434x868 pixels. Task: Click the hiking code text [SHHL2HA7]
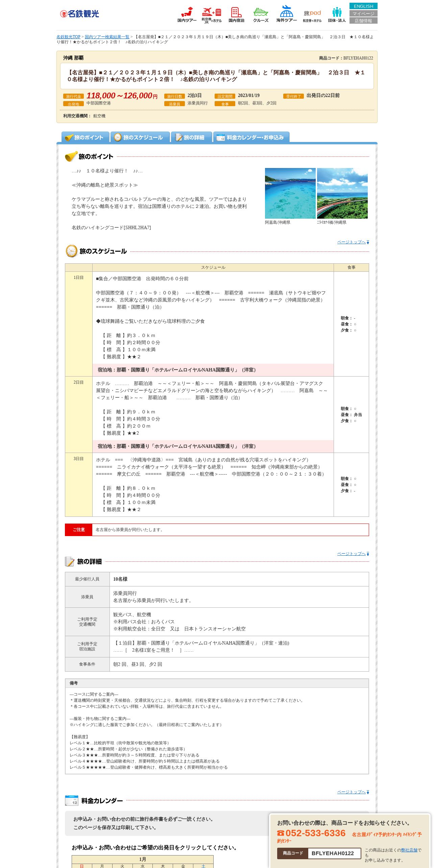pyautogui.click(x=137, y=227)
